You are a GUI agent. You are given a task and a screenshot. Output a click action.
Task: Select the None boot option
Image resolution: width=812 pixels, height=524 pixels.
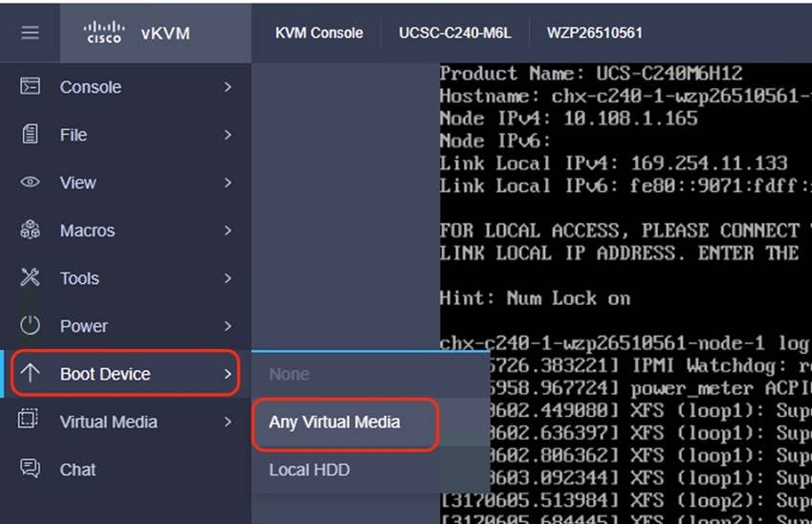371,375
